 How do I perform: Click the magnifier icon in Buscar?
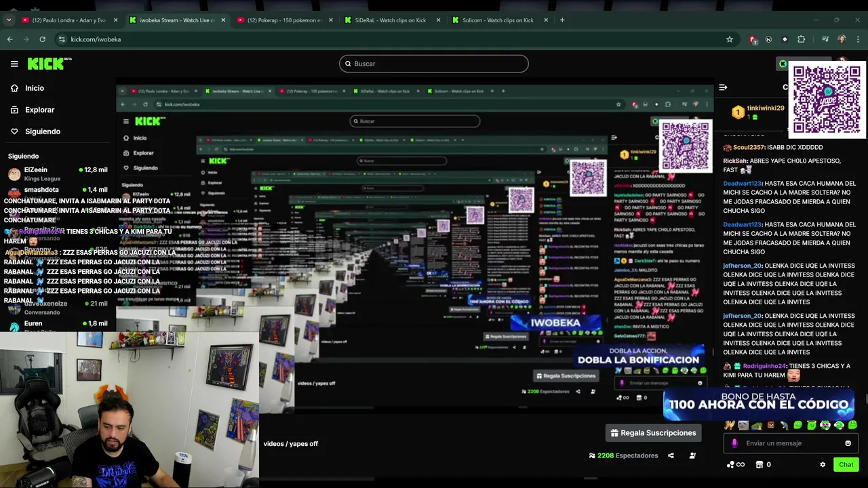pos(348,64)
